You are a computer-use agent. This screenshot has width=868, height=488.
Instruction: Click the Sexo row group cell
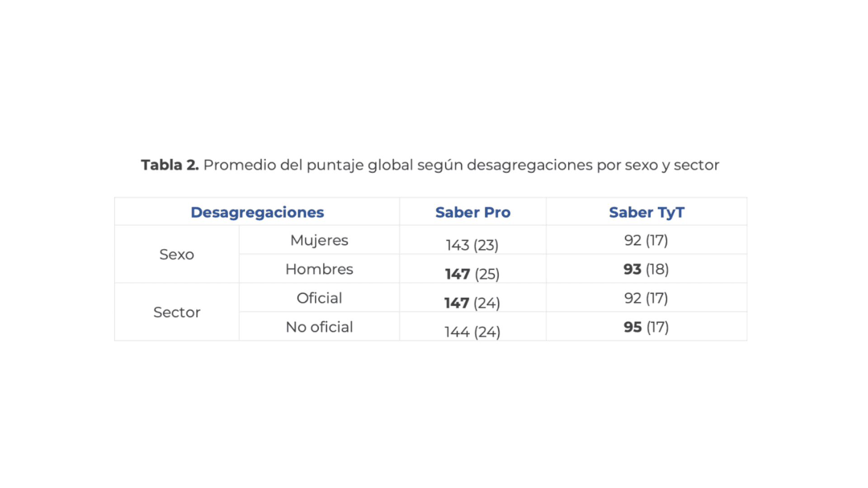[x=177, y=254]
